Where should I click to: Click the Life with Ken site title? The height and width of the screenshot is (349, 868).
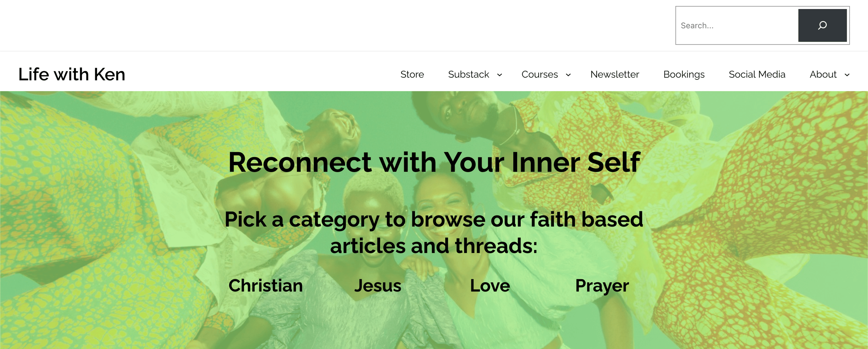(x=72, y=74)
